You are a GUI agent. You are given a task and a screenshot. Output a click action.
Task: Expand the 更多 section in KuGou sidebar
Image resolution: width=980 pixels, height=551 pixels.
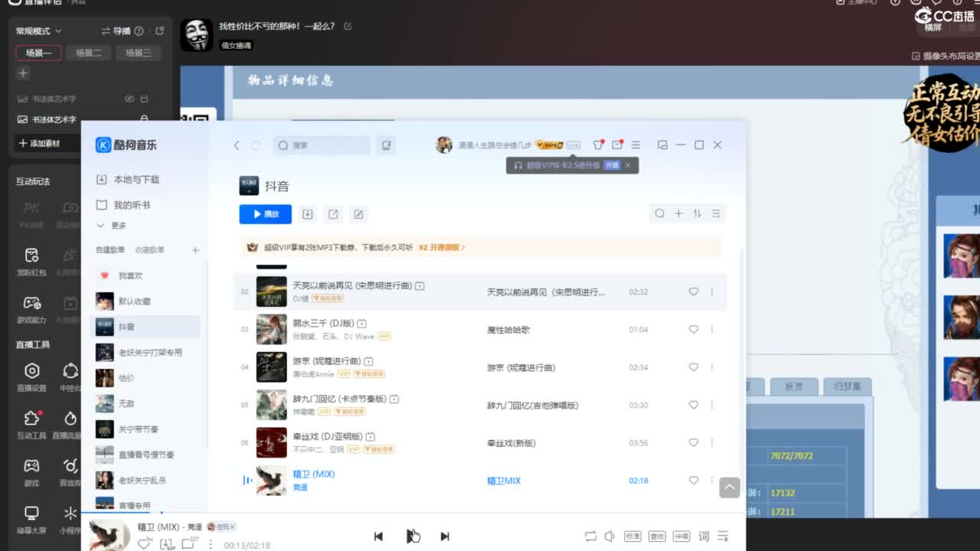112,226
